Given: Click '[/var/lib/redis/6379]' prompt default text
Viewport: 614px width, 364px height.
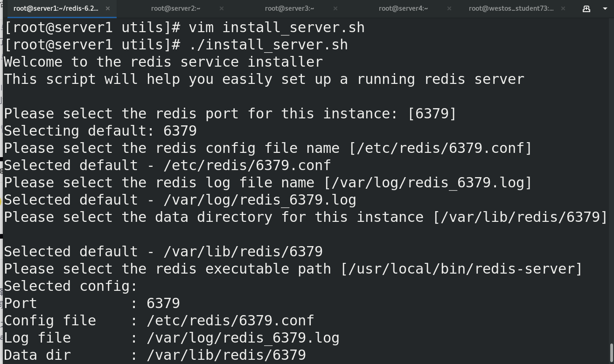Looking at the screenshot, I should coord(520,217).
